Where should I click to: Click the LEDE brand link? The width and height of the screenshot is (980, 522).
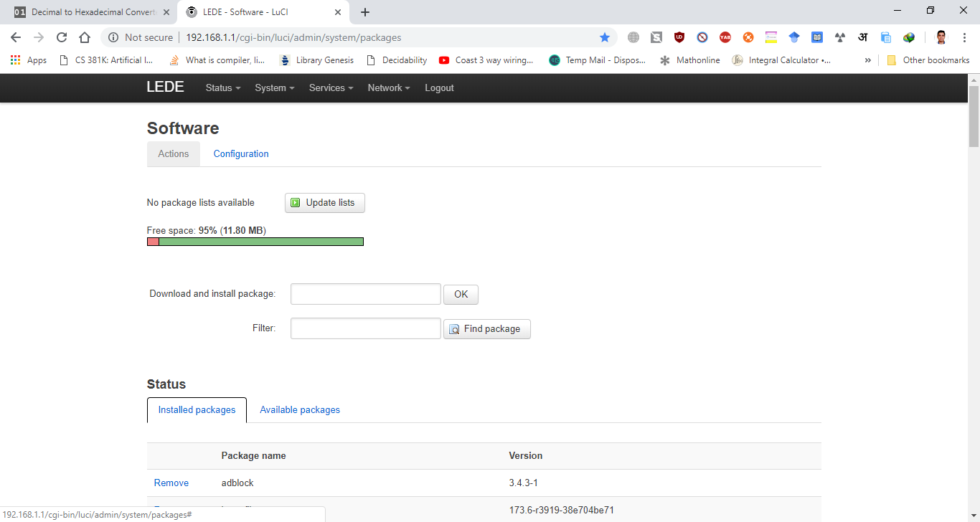166,87
